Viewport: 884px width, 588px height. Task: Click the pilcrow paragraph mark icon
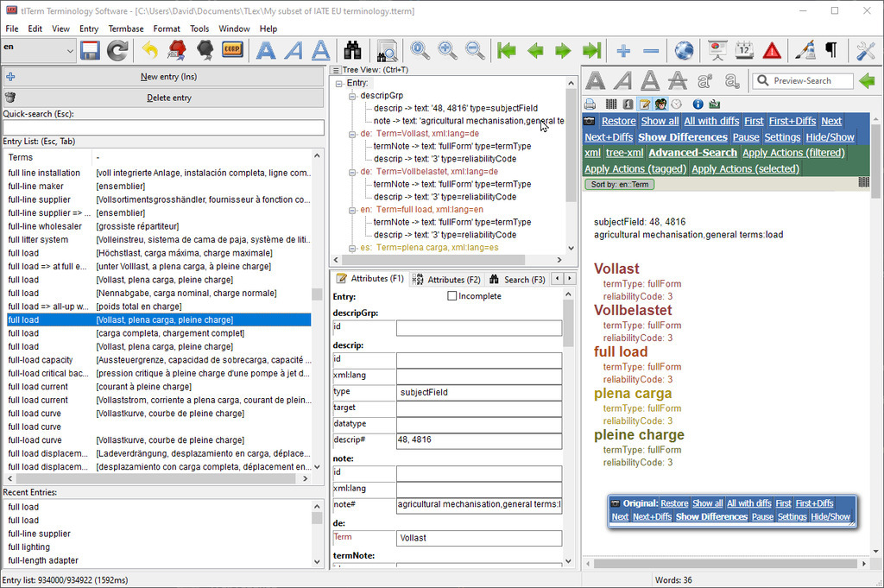coord(830,51)
